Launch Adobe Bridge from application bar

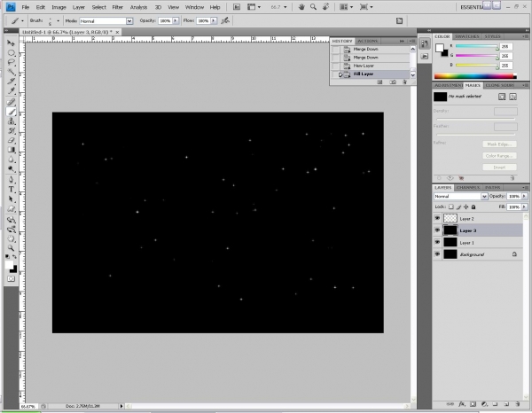237,7
